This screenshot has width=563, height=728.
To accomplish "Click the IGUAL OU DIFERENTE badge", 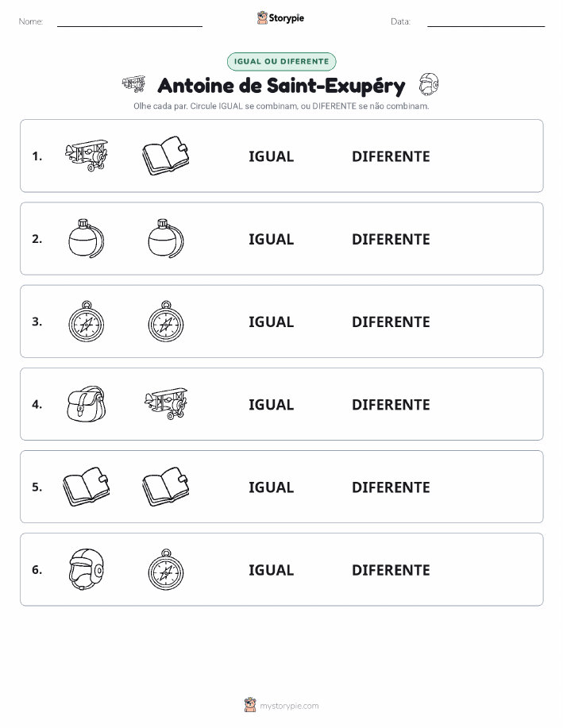I will (x=281, y=61).
